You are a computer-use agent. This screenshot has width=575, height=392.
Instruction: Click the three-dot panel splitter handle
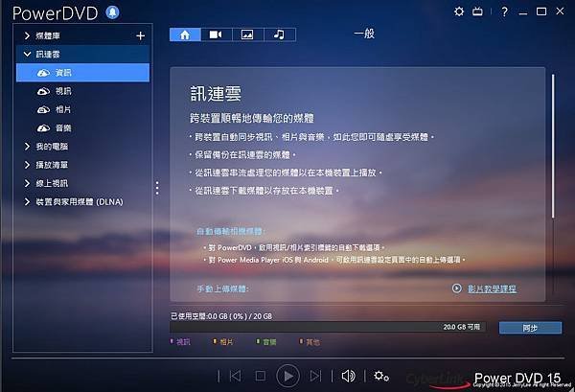(157, 188)
